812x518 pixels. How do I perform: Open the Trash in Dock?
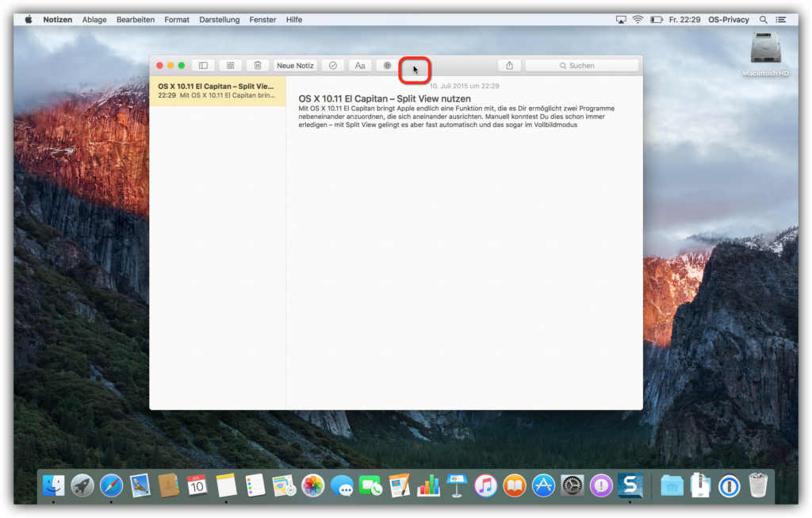(757, 485)
